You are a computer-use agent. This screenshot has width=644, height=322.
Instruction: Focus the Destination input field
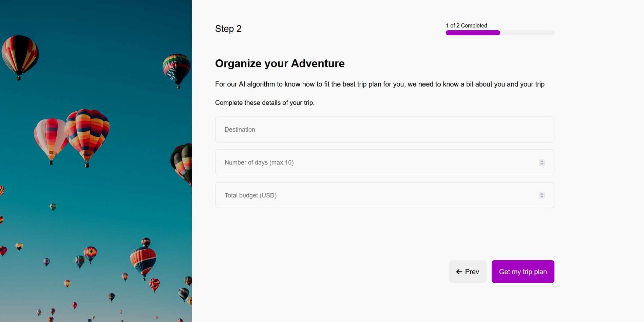click(x=384, y=130)
